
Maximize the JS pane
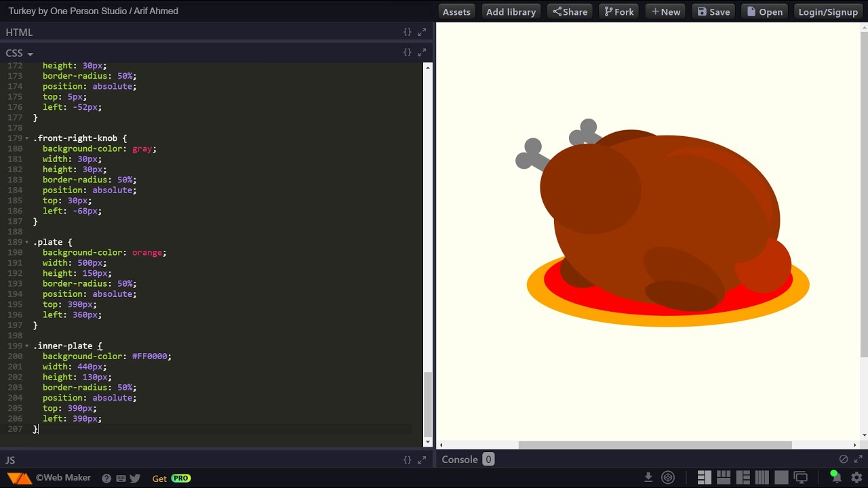[422, 460]
